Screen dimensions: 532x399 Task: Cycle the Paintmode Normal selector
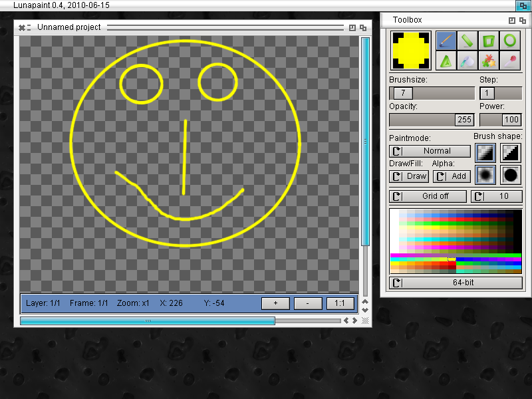(x=430, y=151)
